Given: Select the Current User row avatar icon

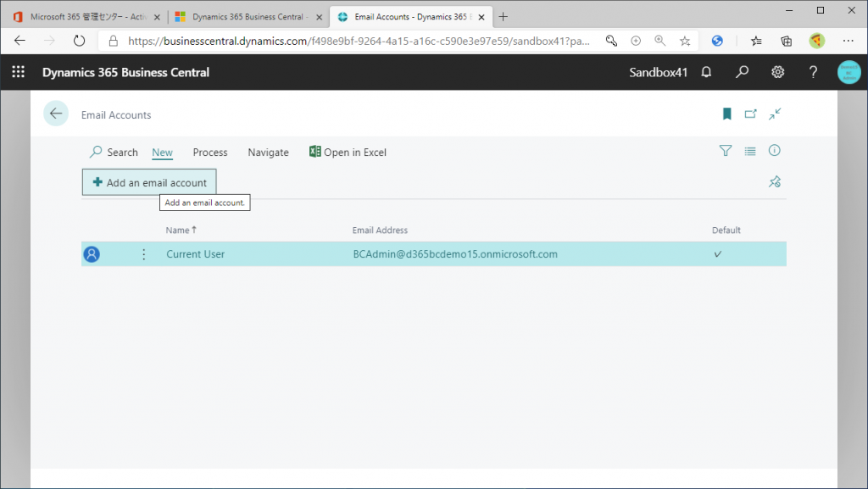Looking at the screenshot, I should coord(92,254).
